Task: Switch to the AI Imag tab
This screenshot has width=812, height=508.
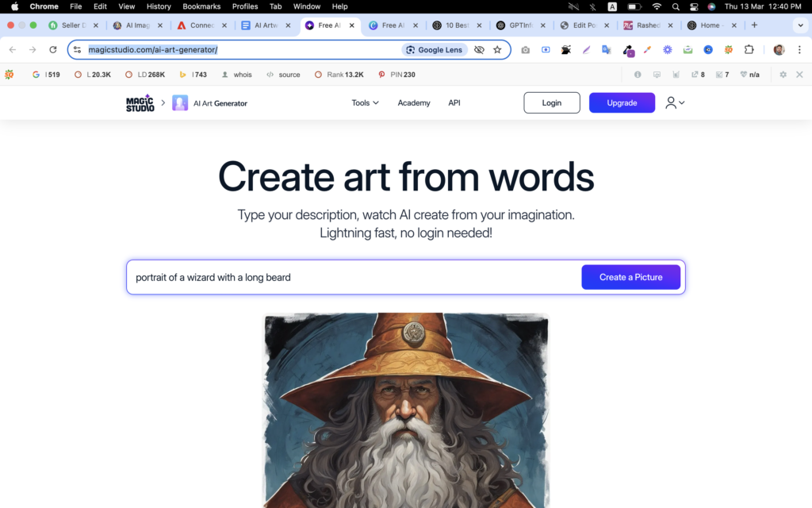Action: click(x=137, y=25)
